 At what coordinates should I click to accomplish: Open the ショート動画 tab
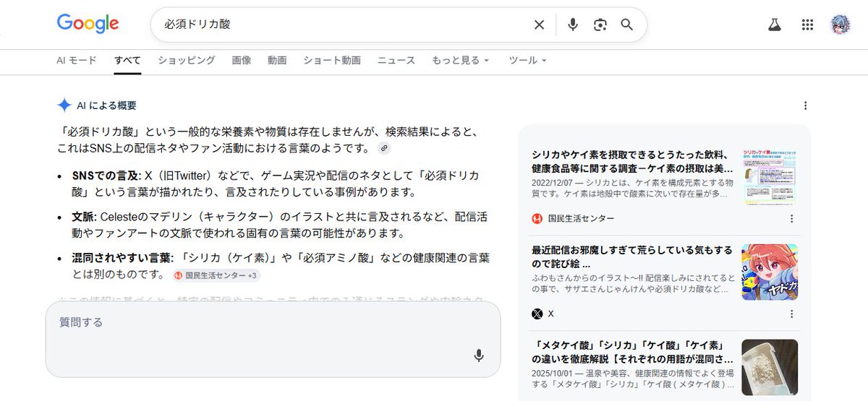click(332, 61)
